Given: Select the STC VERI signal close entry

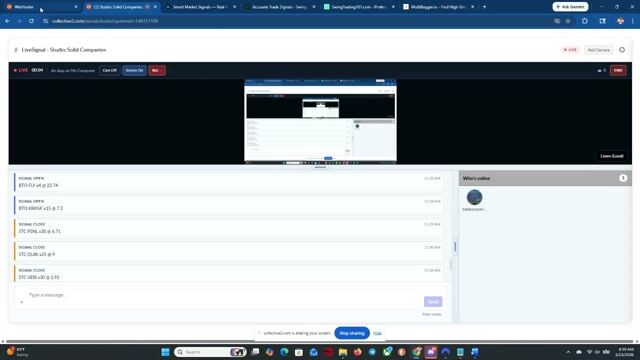Looking at the screenshot, I should click(229, 273).
